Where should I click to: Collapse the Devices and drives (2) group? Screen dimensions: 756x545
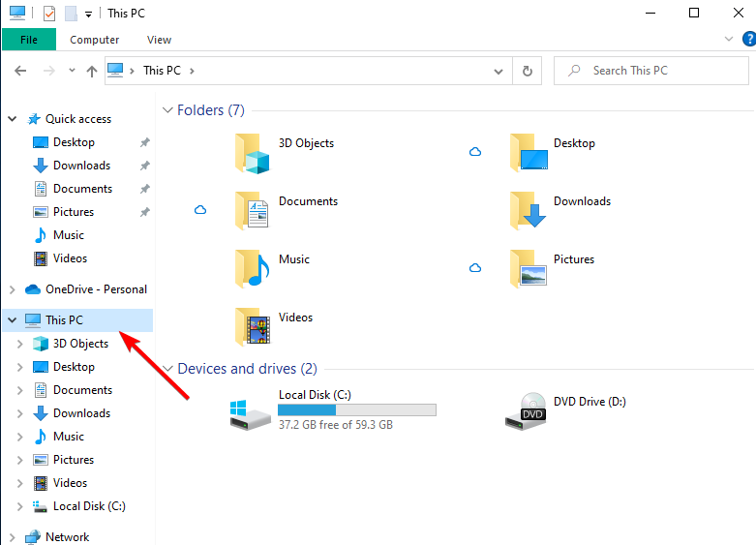pyautogui.click(x=167, y=369)
